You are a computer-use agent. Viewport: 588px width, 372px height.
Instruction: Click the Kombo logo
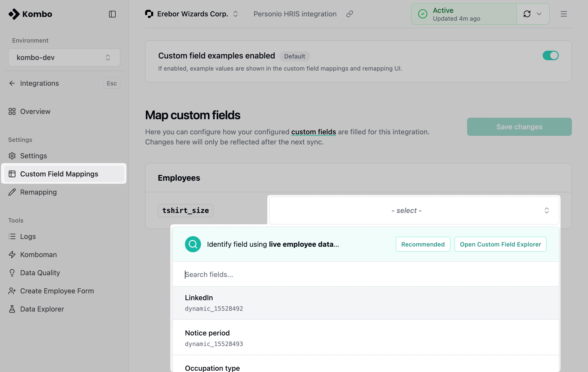click(30, 14)
